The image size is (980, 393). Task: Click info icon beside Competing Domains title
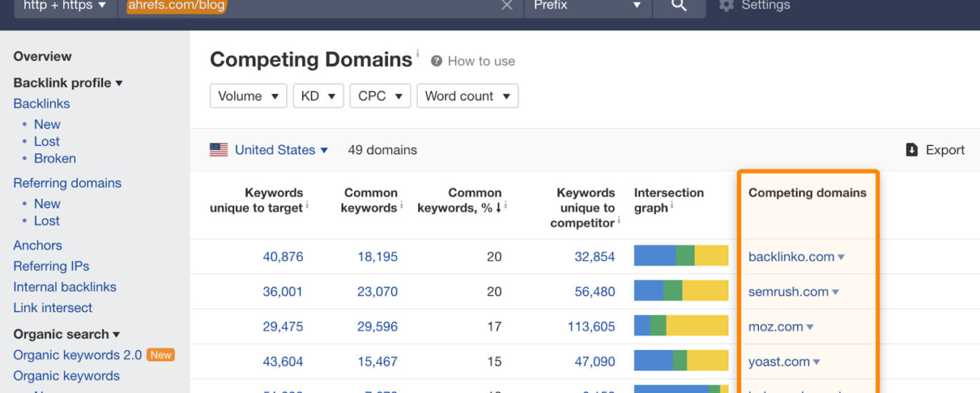point(418,54)
